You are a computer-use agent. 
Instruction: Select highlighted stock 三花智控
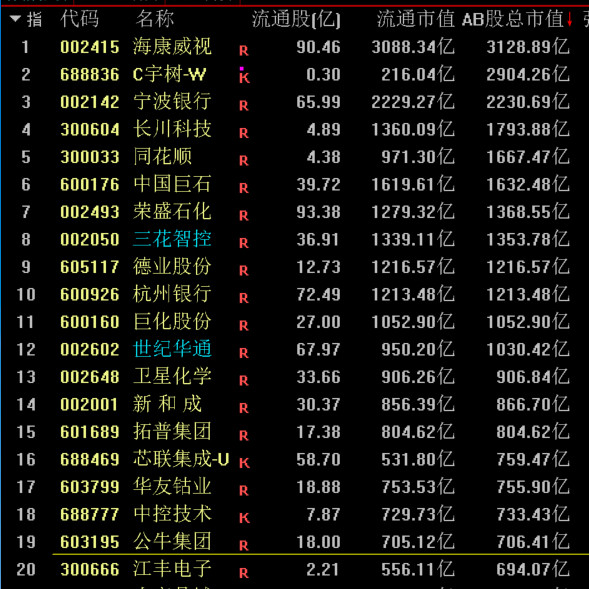tap(172, 239)
